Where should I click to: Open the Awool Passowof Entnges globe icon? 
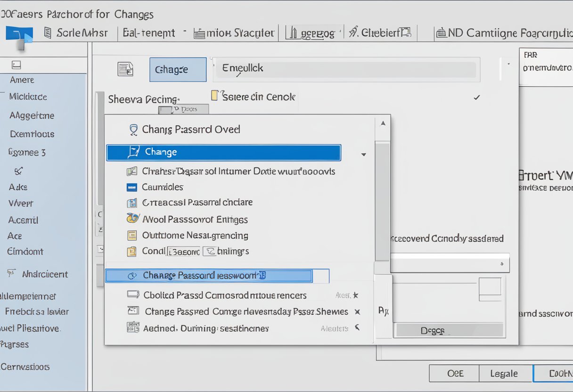[132, 219]
